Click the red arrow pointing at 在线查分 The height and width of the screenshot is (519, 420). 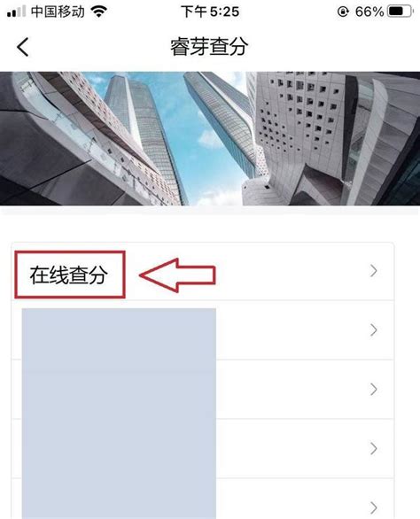177,275
